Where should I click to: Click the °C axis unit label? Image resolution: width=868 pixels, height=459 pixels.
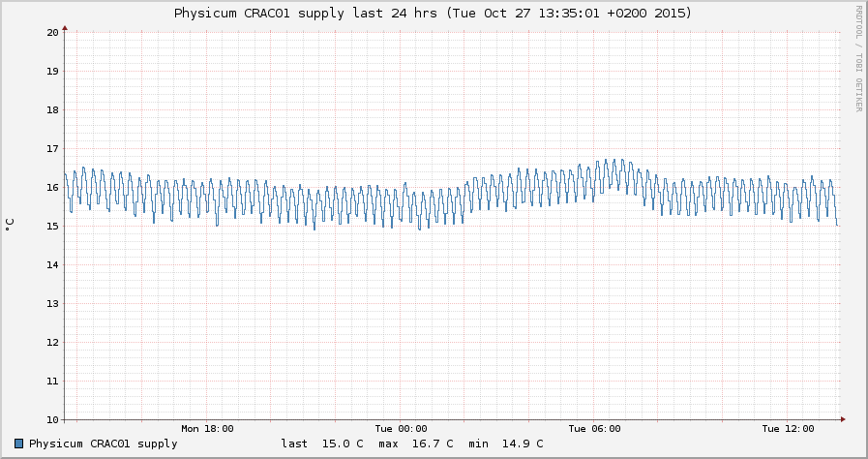point(10,225)
